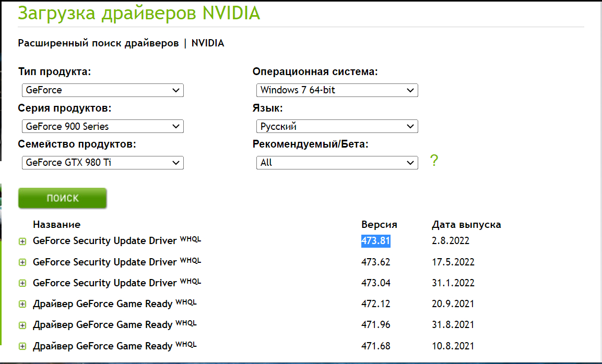Open the Семейство продуктов GTX 980 Ti dropdown
The height and width of the screenshot is (364, 602).
point(103,163)
